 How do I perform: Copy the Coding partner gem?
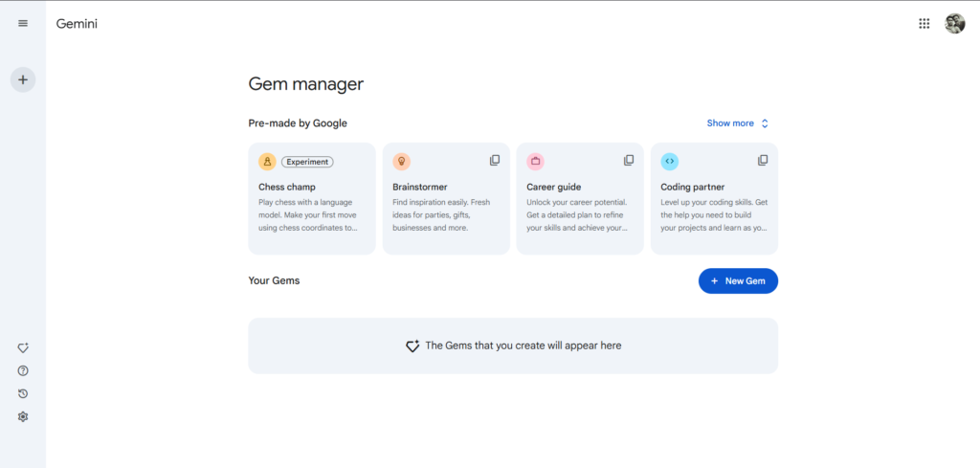pos(763,161)
